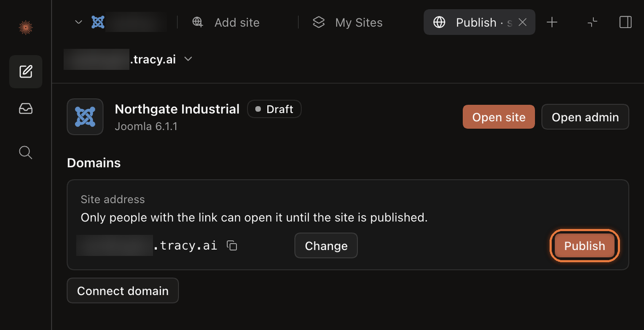
Task: Expand the .tracy.ai site selector dropdown
Action: coord(188,59)
